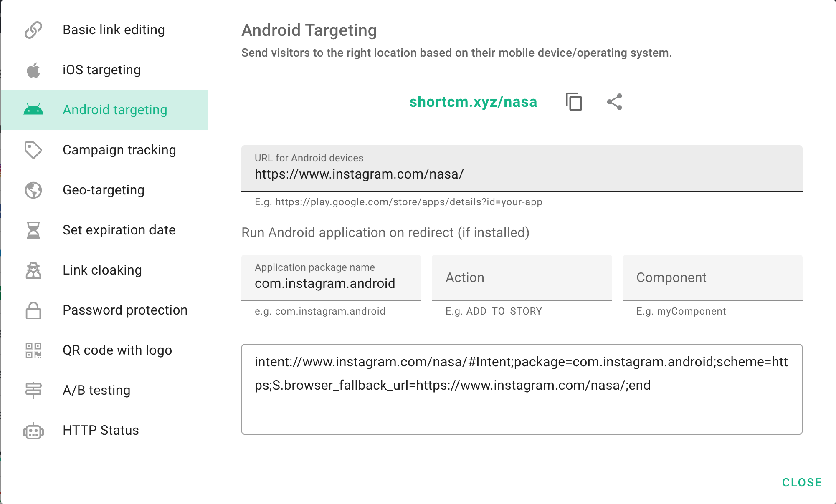
Task: Close the dialog with CLOSE button
Action: [802, 483]
